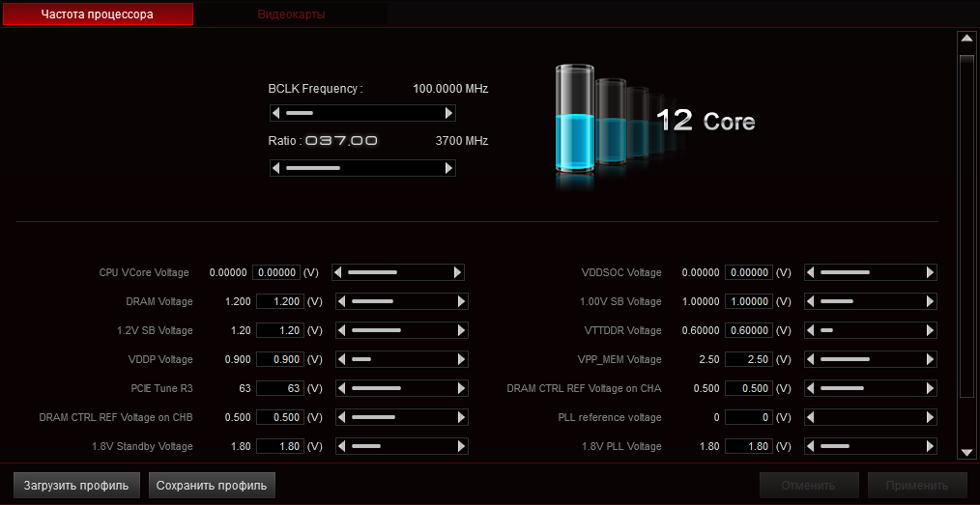Click the DRAM Voltage slider track
Screen dimensions: 980x505
coord(402,301)
